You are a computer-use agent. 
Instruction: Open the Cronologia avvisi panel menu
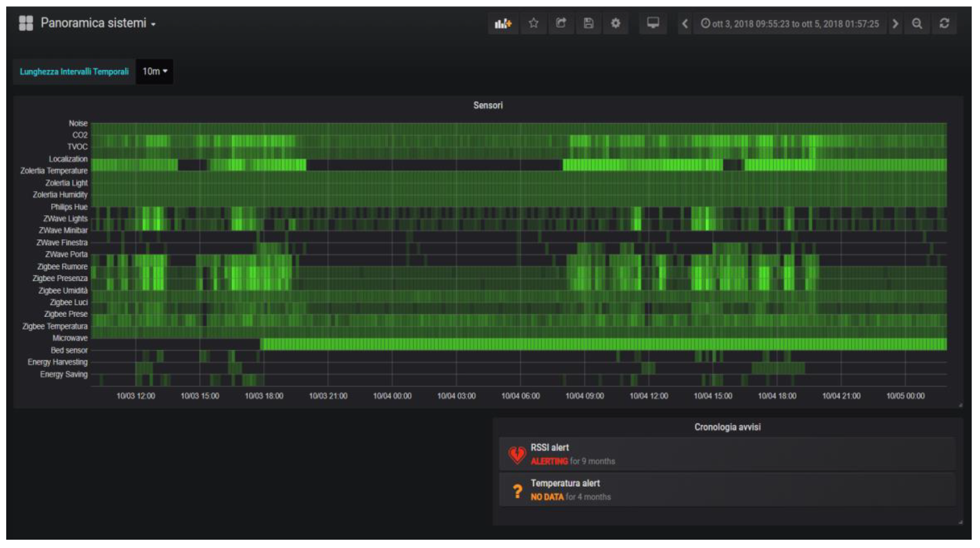pos(727,428)
